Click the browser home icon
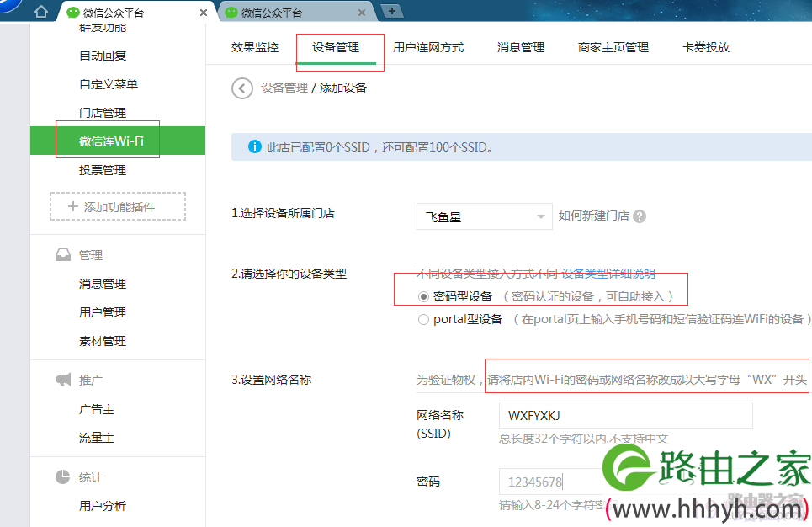The width and height of the screenshot is (812, 527). pyautogui.click(x=41, y=11)
